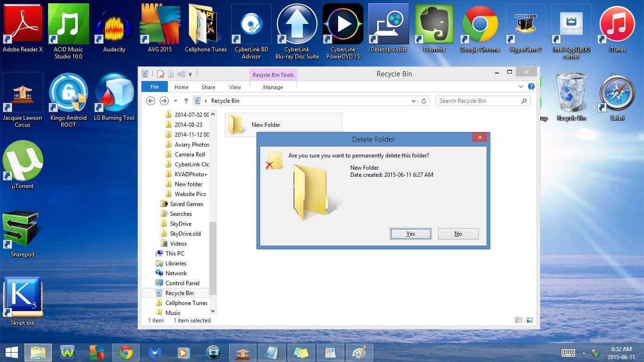Open Chrome from the taskbar
The width and height of the screenshot is (644, 362).
point(126,353)
